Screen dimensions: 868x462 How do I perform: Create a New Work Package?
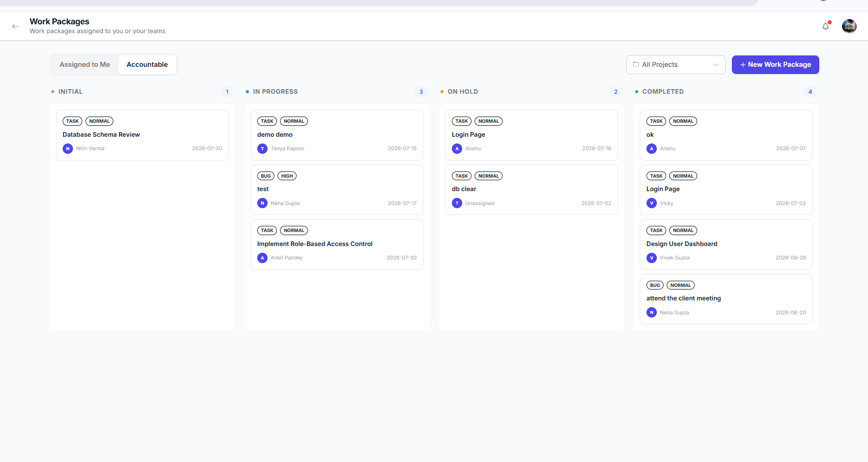[775, 65]
